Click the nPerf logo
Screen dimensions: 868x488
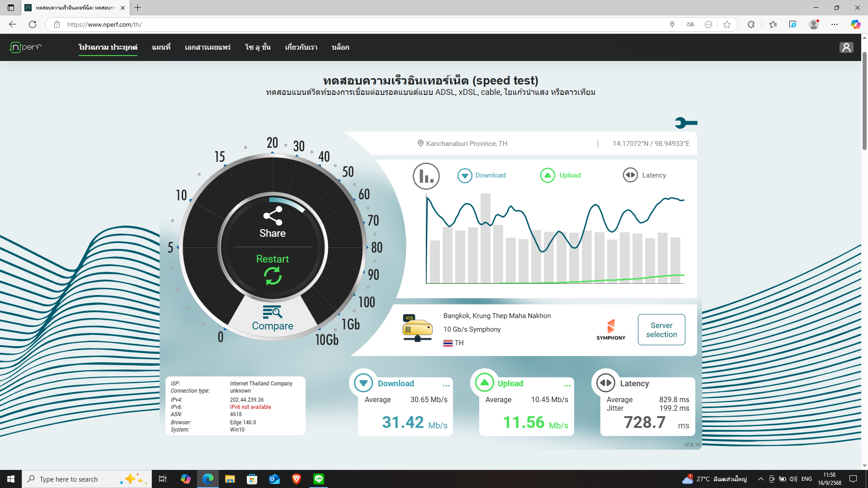[x=26, y=47]
